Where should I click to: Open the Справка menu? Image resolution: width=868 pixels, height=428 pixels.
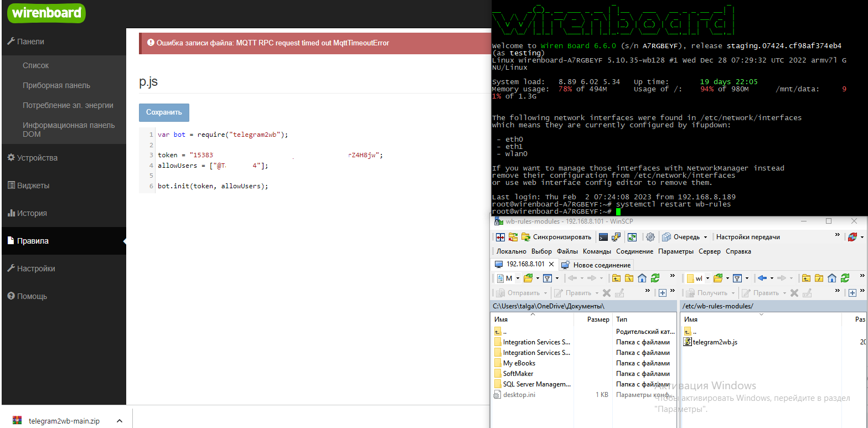738,251
